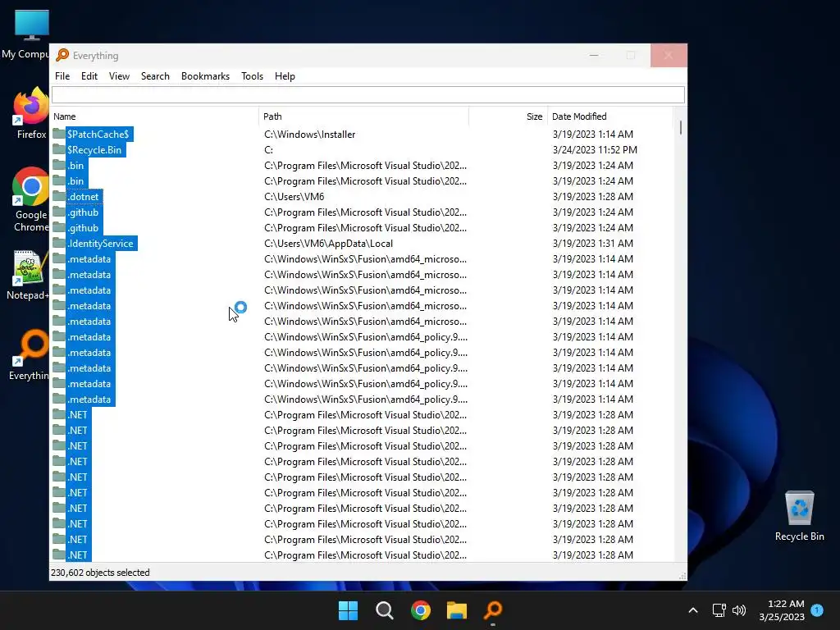Click the 3/24/2023 11:52 PM date cell
The image size is (840, 630).
pyautogui.click(x=595, y=150)
